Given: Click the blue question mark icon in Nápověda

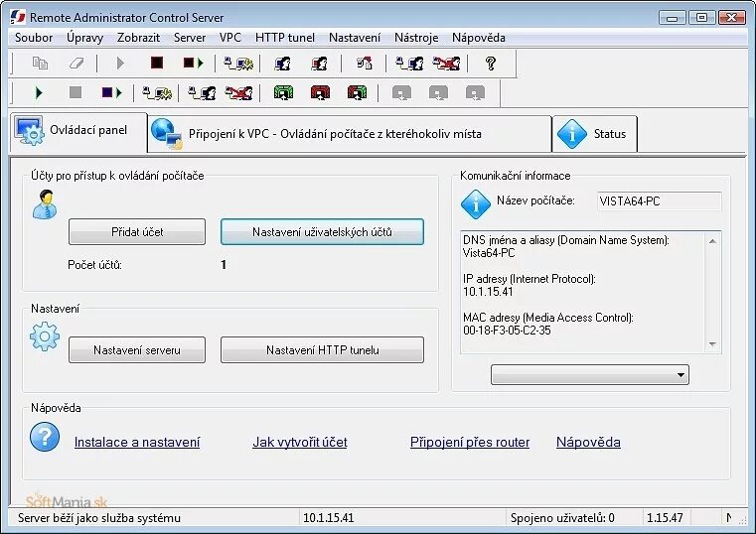Looking at the screenshot, I should pyautogui.click(x=45, y=437).
